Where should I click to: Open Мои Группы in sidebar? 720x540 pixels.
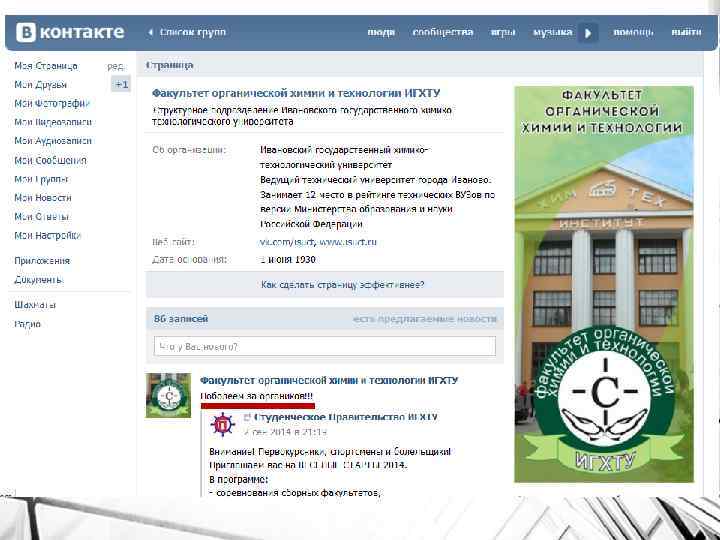(x=41, y=179)
